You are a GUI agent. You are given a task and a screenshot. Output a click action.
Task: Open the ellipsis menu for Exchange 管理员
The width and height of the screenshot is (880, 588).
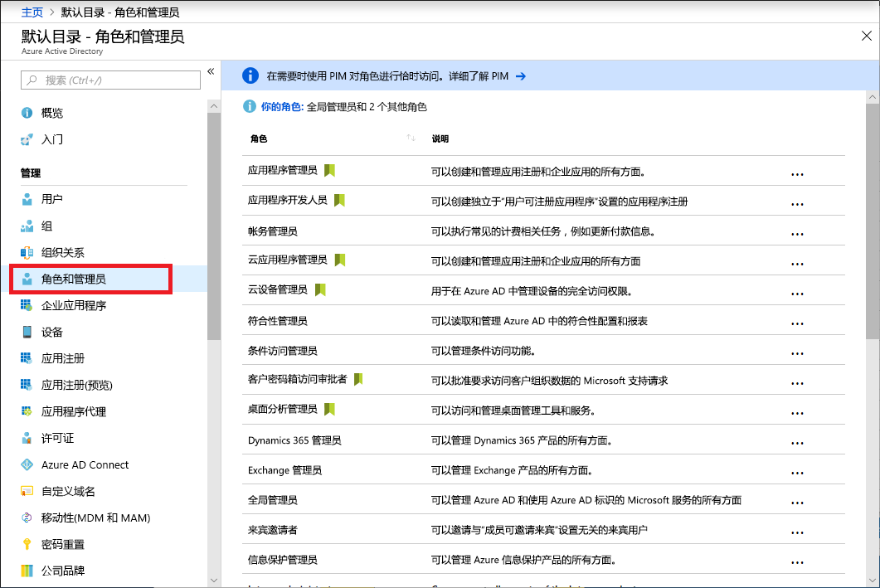point(797,473)
